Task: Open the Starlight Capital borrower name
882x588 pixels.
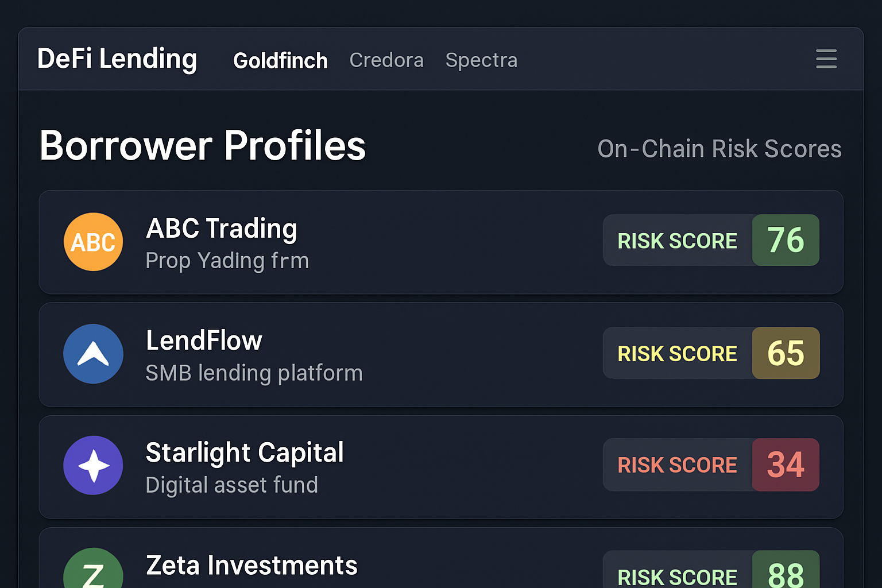Action: (245, 452)
